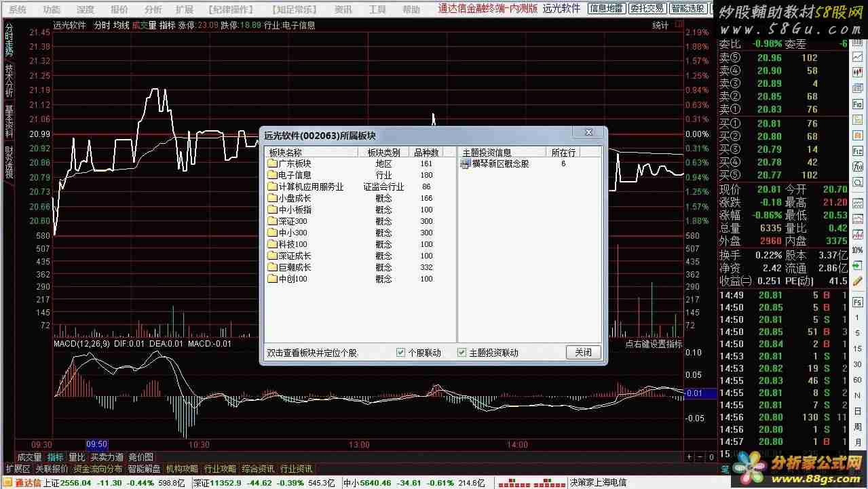Click the 10% icon in right toolbar

coord(858,250)
